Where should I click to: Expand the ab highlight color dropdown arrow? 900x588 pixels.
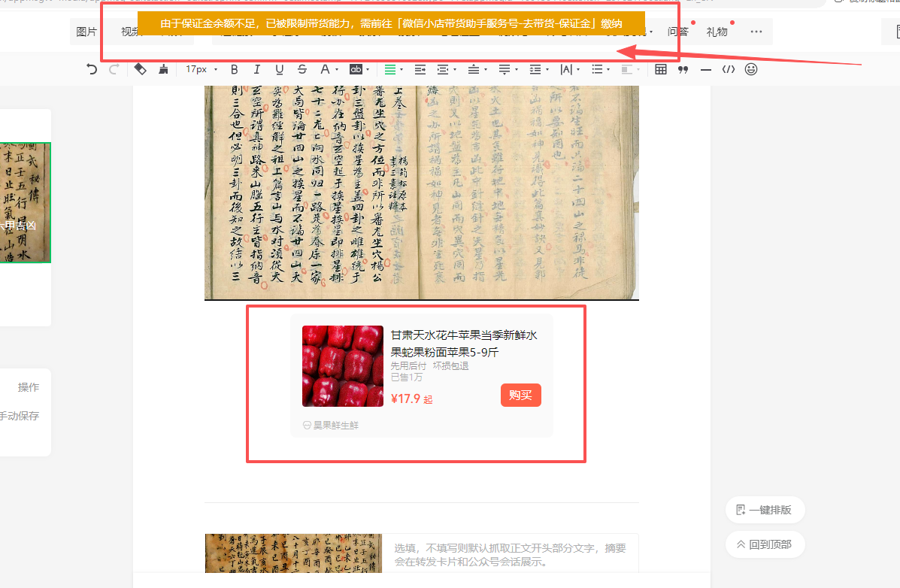coord(368,70)
